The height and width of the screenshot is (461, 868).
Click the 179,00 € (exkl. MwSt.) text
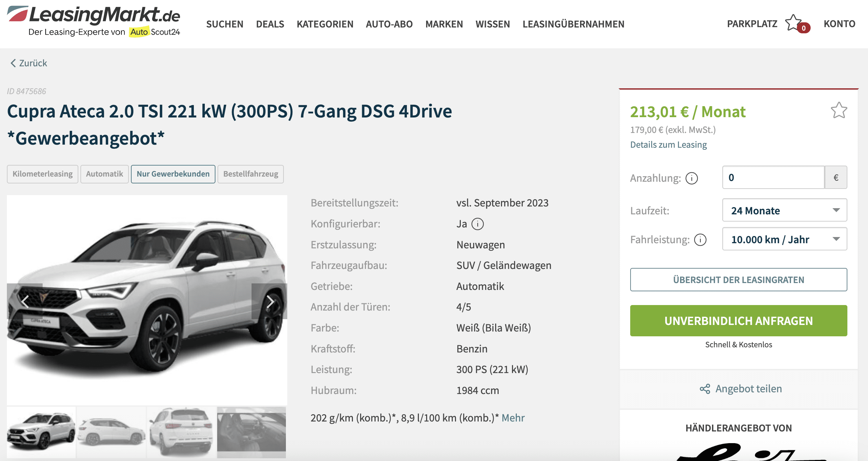[x=673, y=130]
